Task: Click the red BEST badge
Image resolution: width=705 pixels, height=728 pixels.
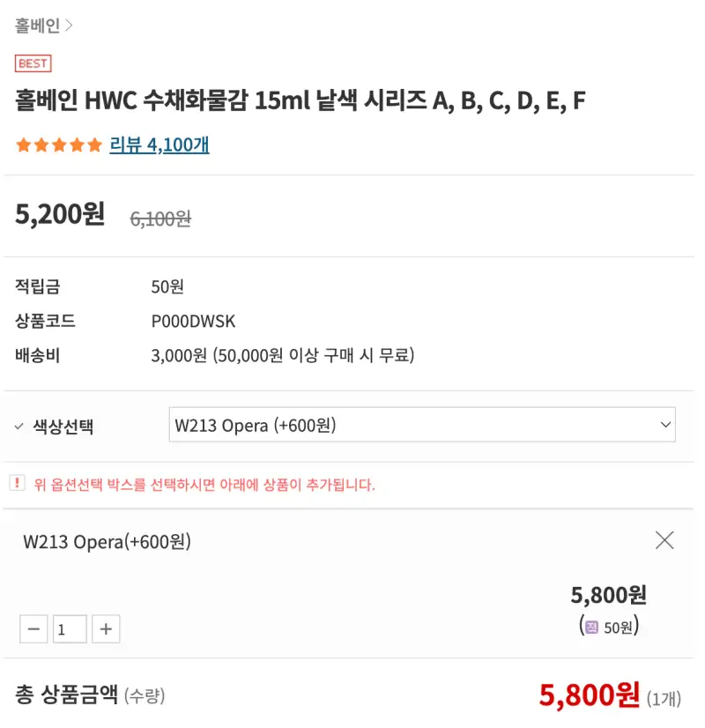Action: click(33, 63)
